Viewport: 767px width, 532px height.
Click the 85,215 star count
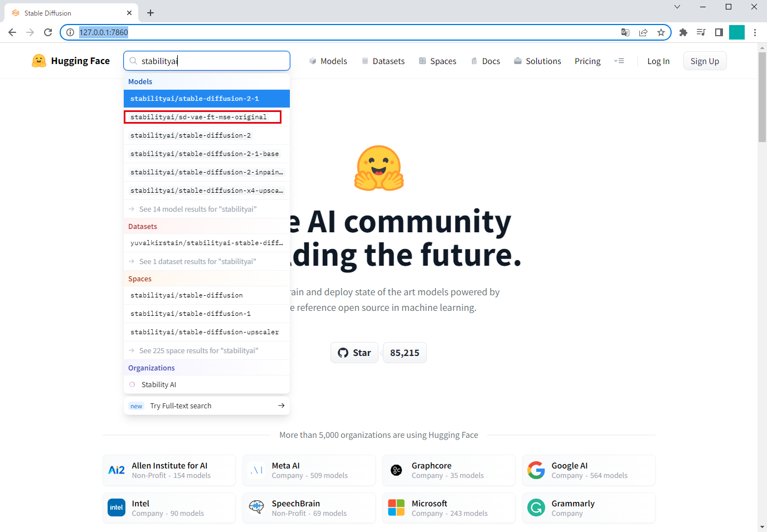(x=405, y=353)
